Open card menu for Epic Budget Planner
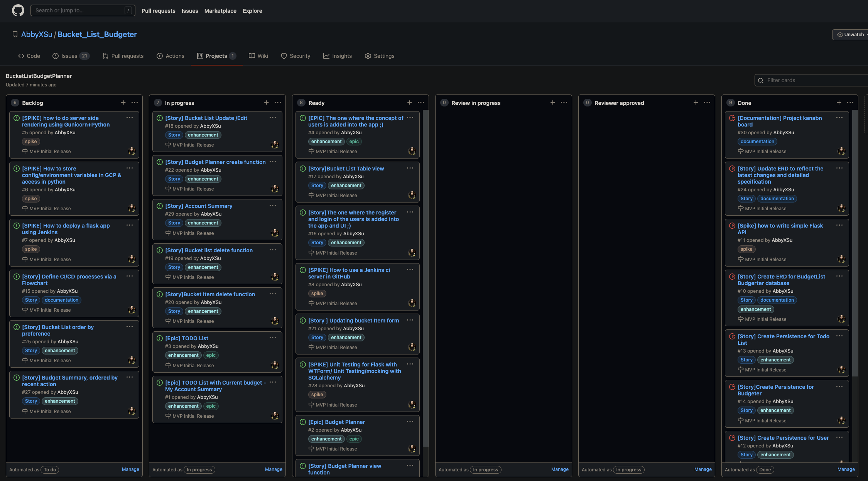 point(410,422)
